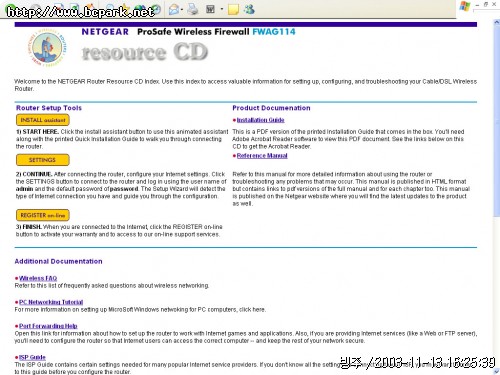Click the vertical scrollbar thumb
500x375 pixels.
[496, 122]
